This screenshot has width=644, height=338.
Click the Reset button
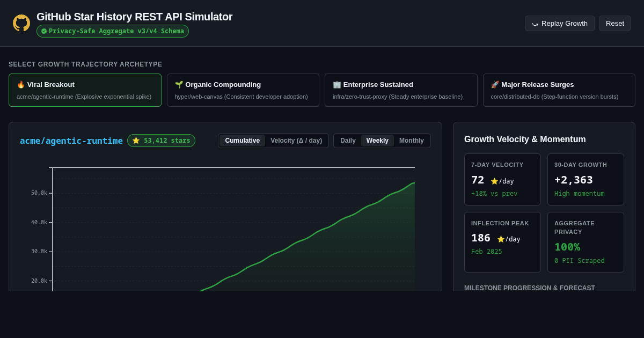[x=615, y=23]
